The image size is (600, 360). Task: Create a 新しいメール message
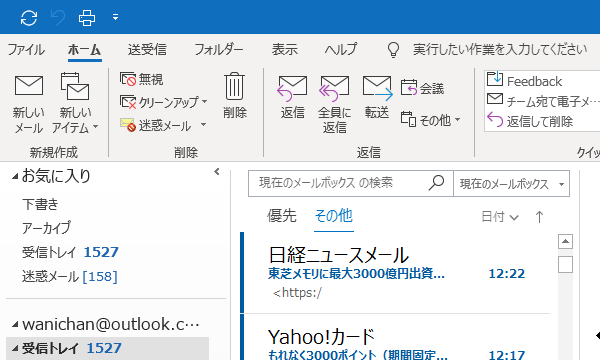[29, 104]
